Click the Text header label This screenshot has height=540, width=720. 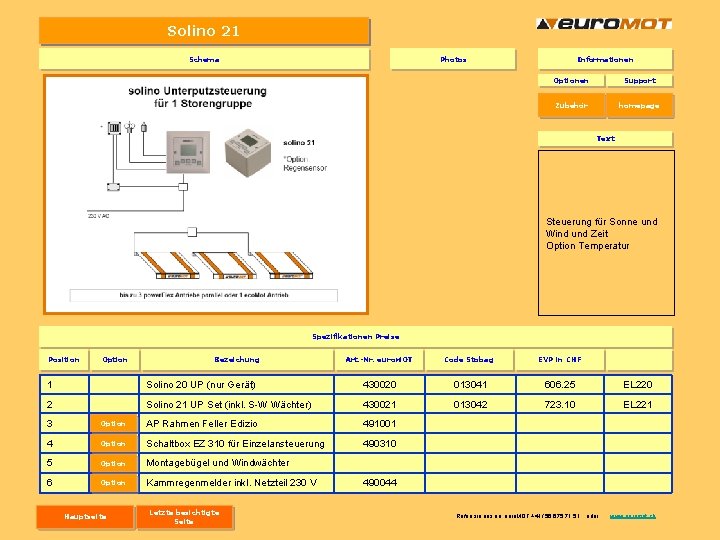(605, 138)
